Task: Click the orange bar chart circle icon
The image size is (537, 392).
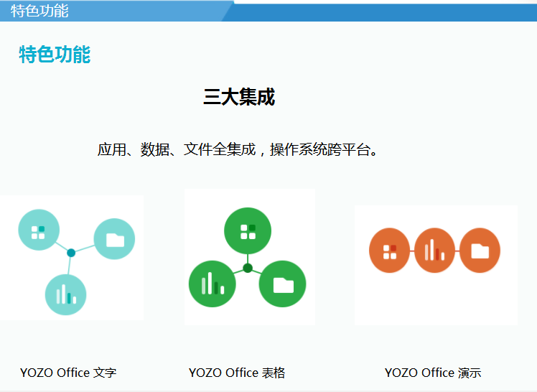Action: click(434, 251)
